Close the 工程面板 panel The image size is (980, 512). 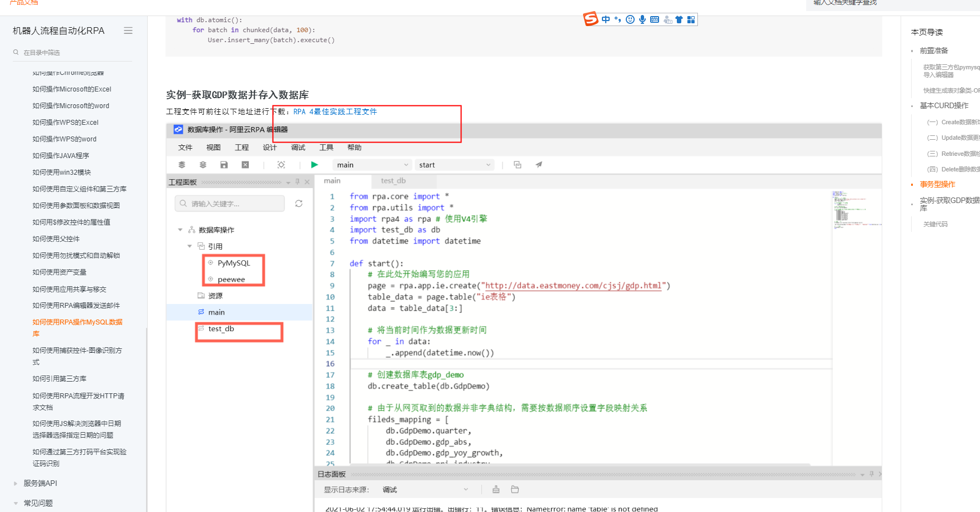click(307, 182)
